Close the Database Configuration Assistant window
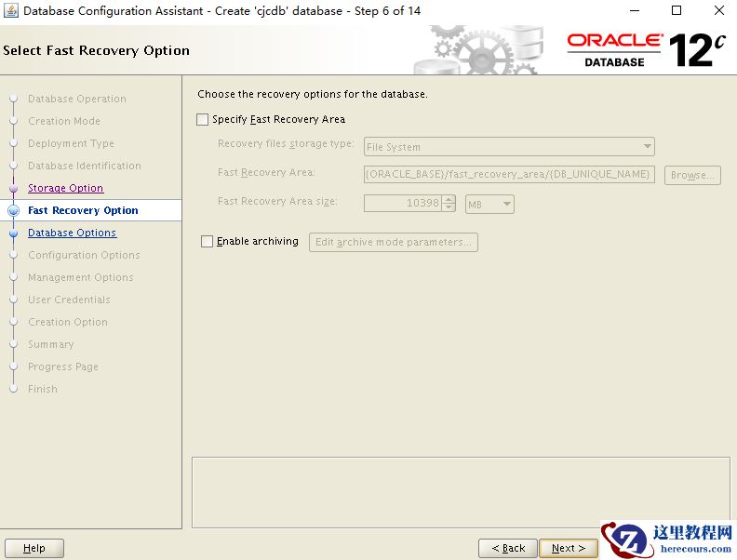Image resolution: width=737 pixels, height=560 pixels. click(x=719, y=10)
